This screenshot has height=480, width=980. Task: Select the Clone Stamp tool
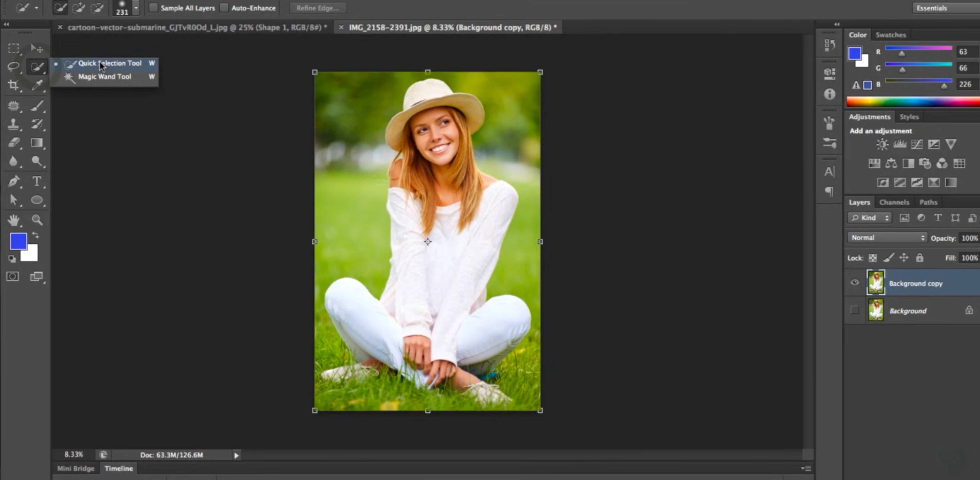pyautogui.click(x=14, y=124)
